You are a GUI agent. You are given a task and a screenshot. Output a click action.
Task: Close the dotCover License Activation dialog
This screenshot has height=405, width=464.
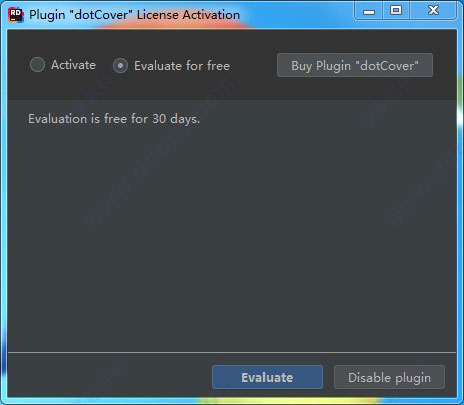(433, 11)
